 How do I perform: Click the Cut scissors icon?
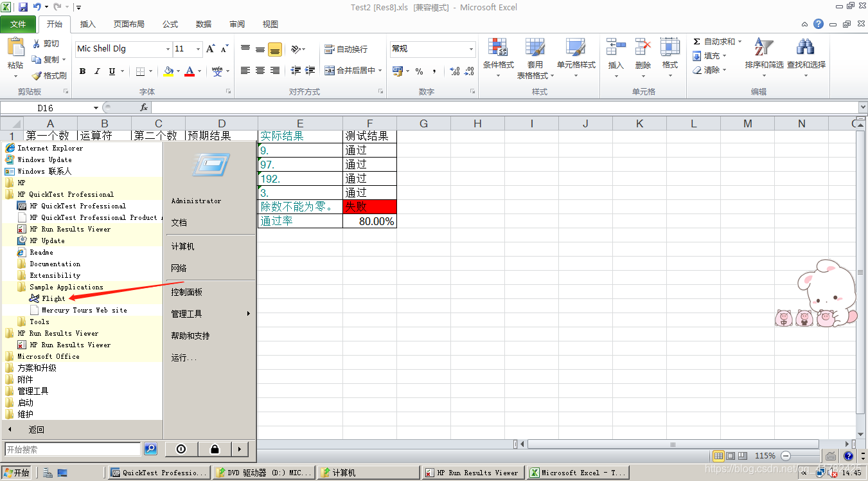[37, 44]
